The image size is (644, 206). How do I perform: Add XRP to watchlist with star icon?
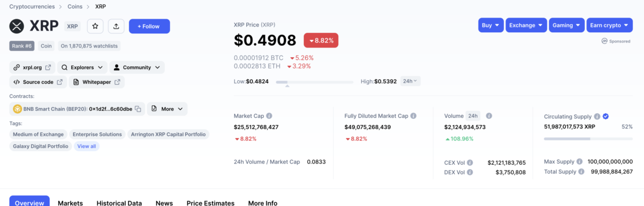tap(95, 26)
